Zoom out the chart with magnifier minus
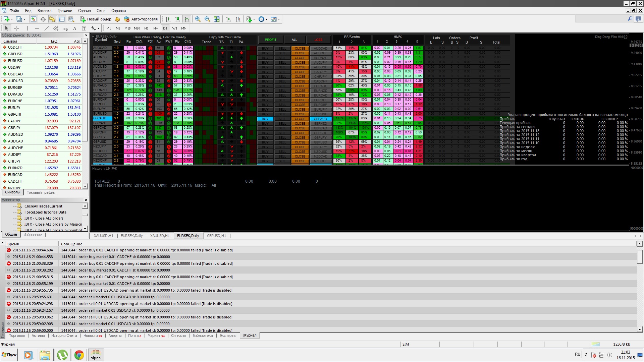This screenshot has width=644, height=362. point(207,19)
